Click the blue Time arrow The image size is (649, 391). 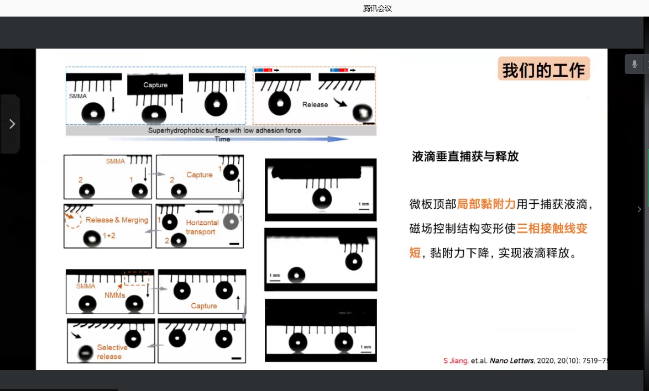228,139
